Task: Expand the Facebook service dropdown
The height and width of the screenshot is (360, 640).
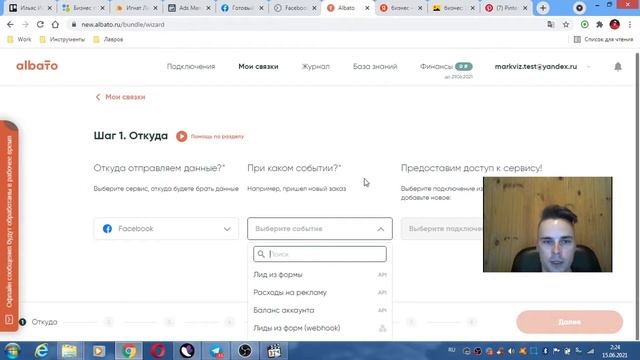Action: (x=227, y=229)
